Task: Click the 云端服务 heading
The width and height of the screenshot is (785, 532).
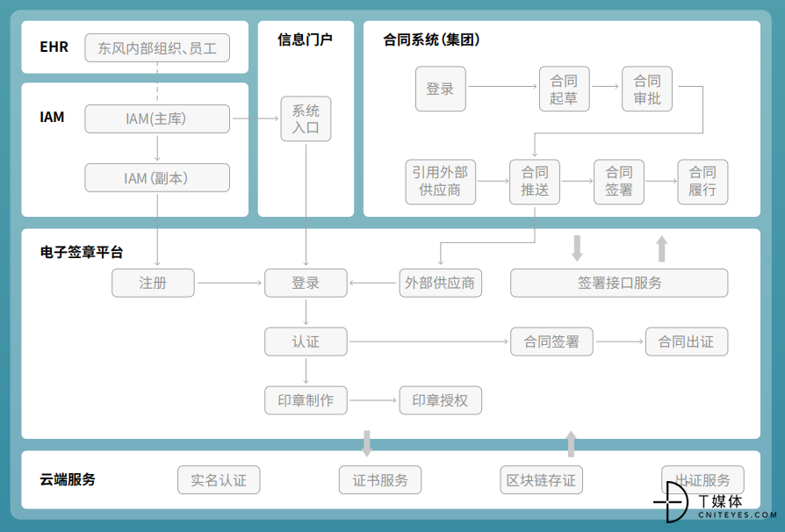Action: tap(68, 479)
